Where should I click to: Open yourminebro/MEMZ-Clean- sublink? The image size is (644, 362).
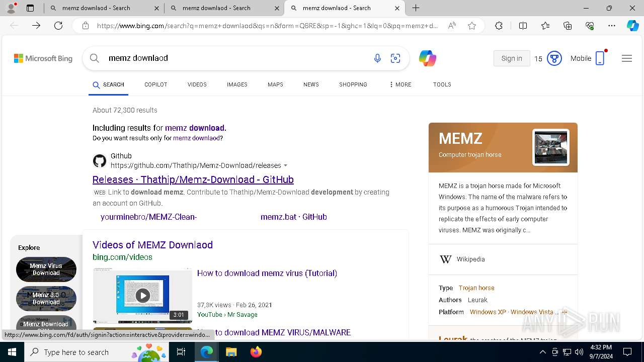pos(148,217)
